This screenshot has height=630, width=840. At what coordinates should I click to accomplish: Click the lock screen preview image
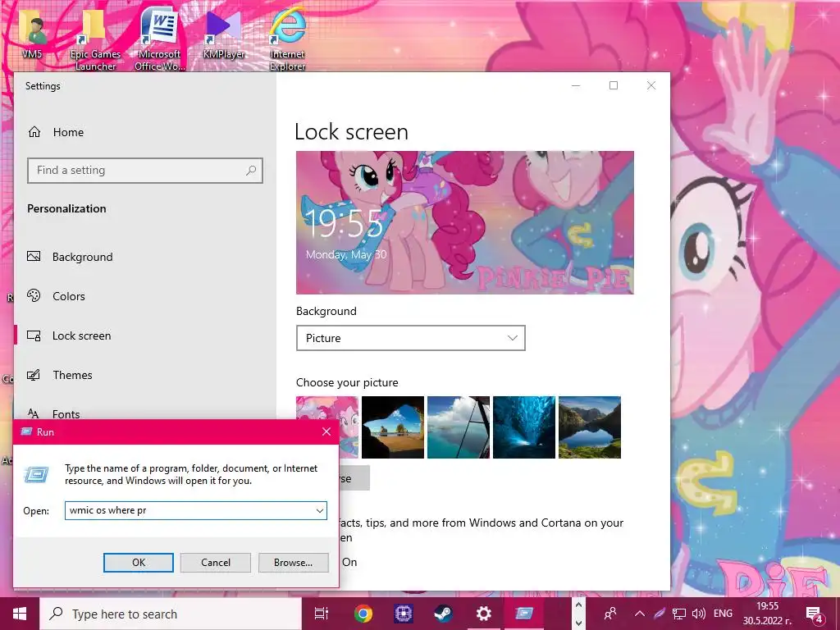(465, 222)
